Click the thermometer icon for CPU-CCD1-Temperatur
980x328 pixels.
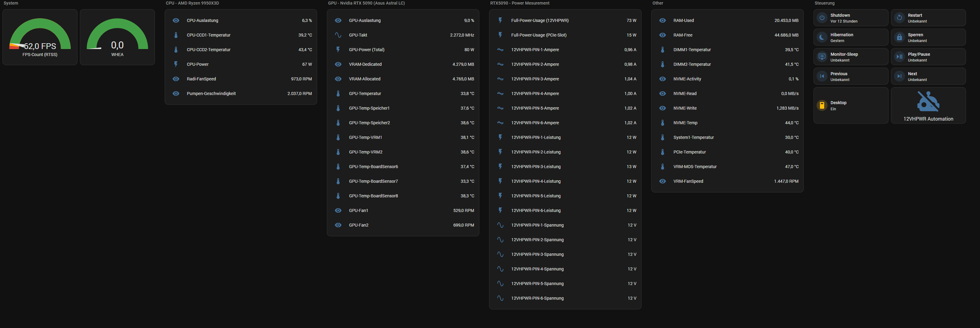(176, 35)
